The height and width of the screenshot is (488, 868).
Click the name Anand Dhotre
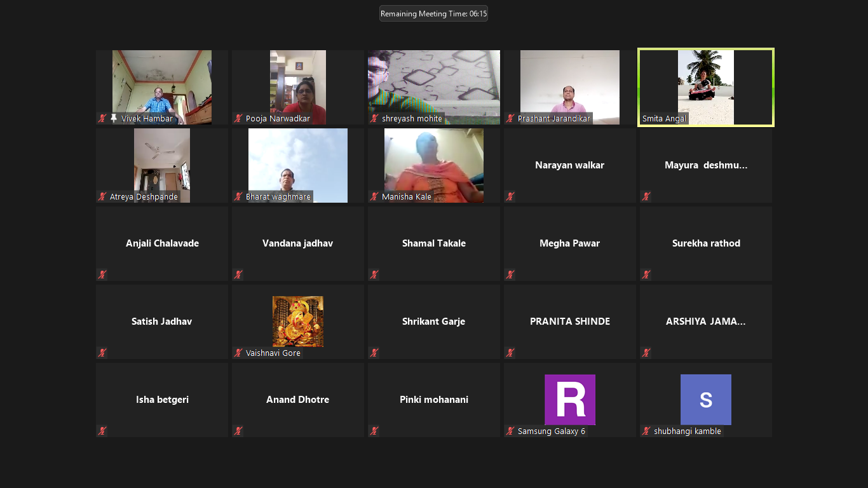pyautogui.click(x=298, y=400)
